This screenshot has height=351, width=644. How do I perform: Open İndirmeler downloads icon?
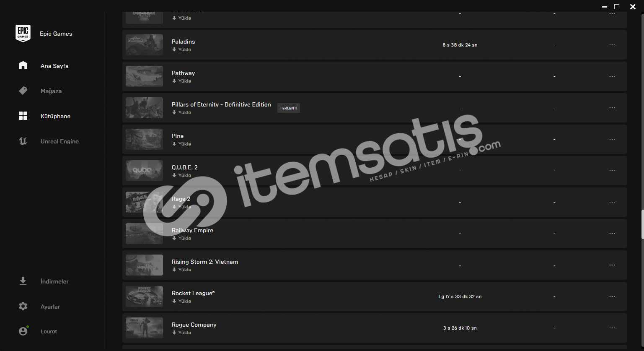pyautogui.click(x=23, y=281)
